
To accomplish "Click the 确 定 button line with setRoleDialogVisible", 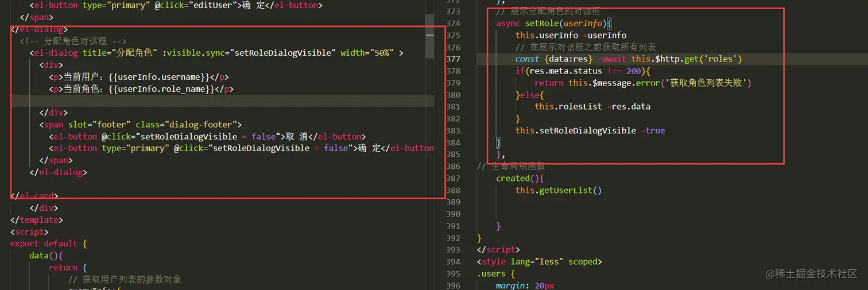I will [241, 148].
